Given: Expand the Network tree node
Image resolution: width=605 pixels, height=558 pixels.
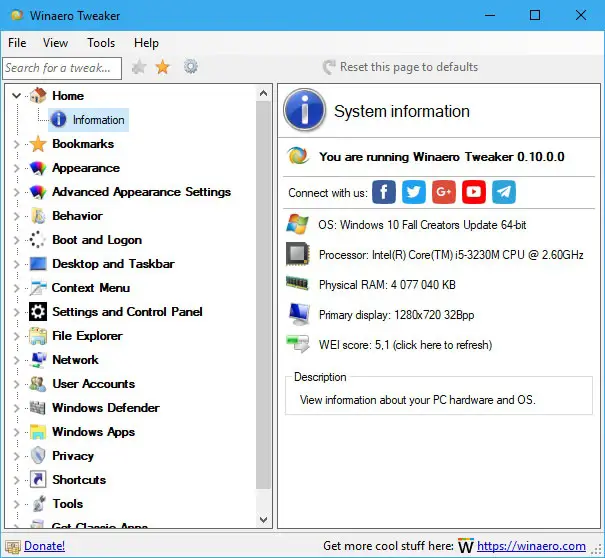Looking at the screenshot, I should pyautogui.click(x=16, y=360).
